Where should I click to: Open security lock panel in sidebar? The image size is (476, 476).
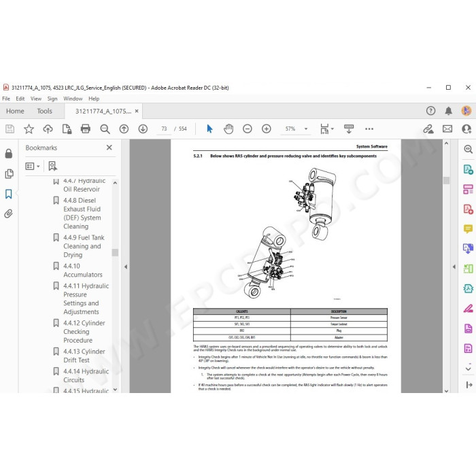tap(9, 154)
